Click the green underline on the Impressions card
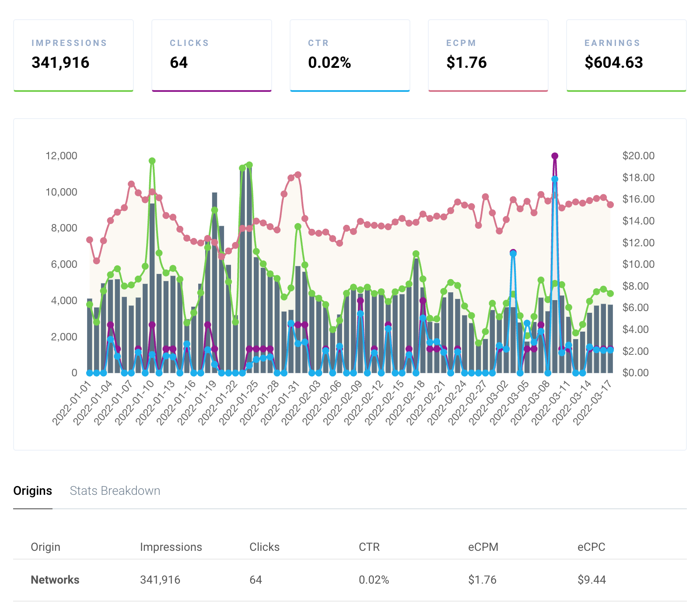Image resolution: width=700 pixels, height=602 pixels. pyautogui.click(x=73, y=90)
